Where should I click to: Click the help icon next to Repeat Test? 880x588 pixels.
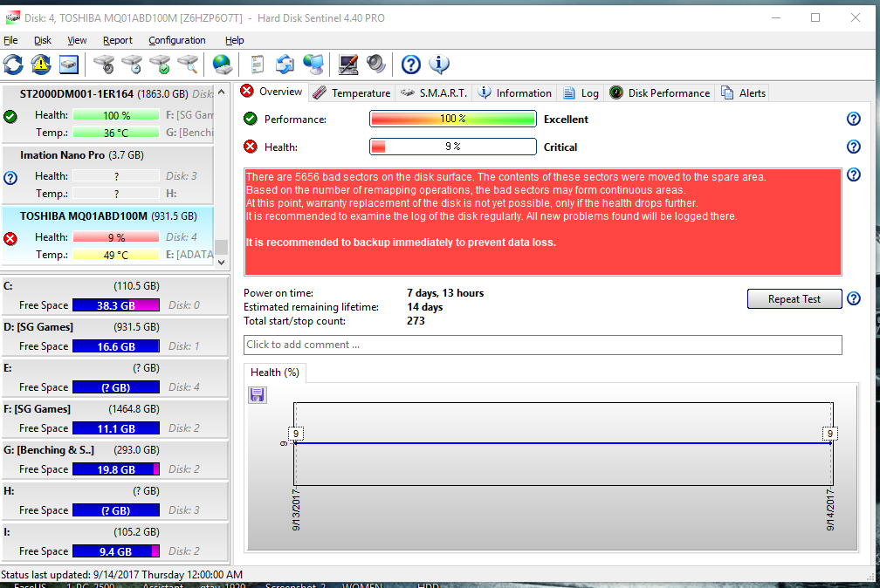click(x=854, y=298)
